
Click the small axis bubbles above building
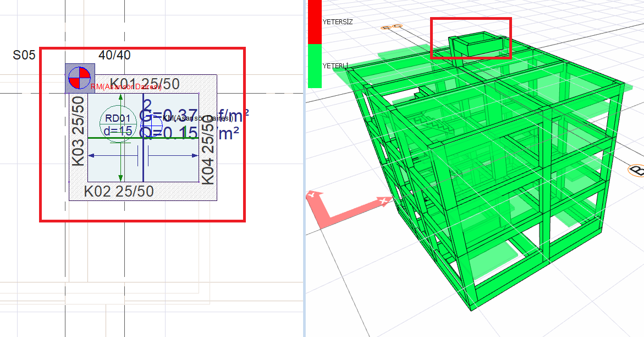coord(391,26)
